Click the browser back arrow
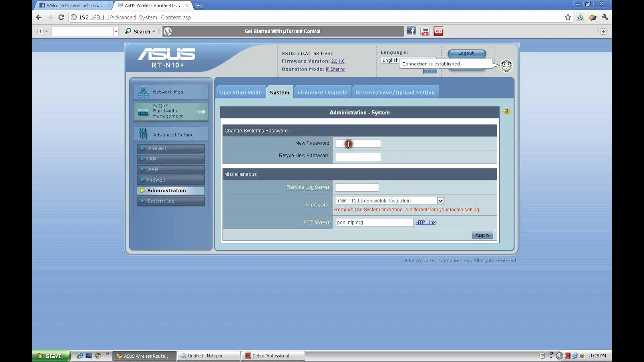The height and width of the screenshot is (362, 644). [x=39, y=17]
